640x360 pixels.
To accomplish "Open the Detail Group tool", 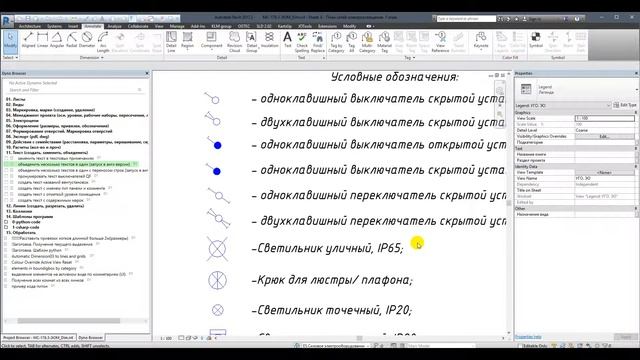I will click(x=251, y=42).
